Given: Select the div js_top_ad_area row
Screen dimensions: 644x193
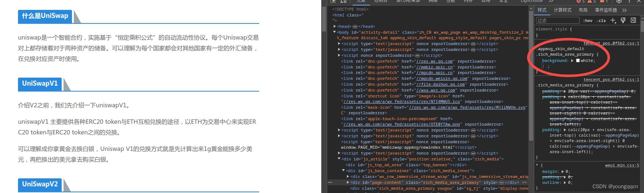Looking at the screenshot, I should click(x=406, y=165).
